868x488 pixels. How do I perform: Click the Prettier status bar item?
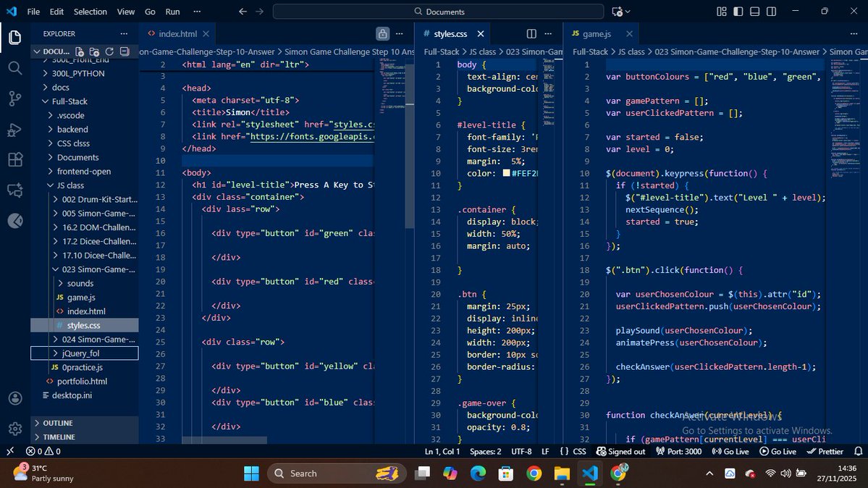point(826,451)
